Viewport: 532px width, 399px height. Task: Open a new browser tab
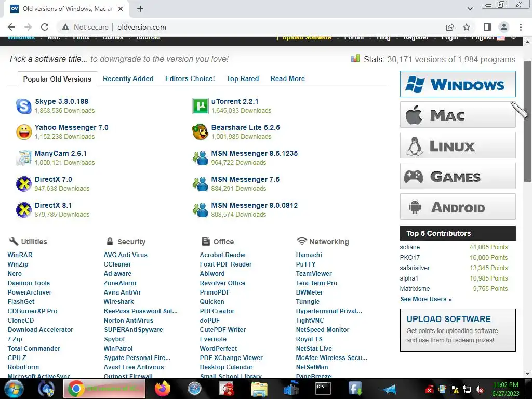140,9
